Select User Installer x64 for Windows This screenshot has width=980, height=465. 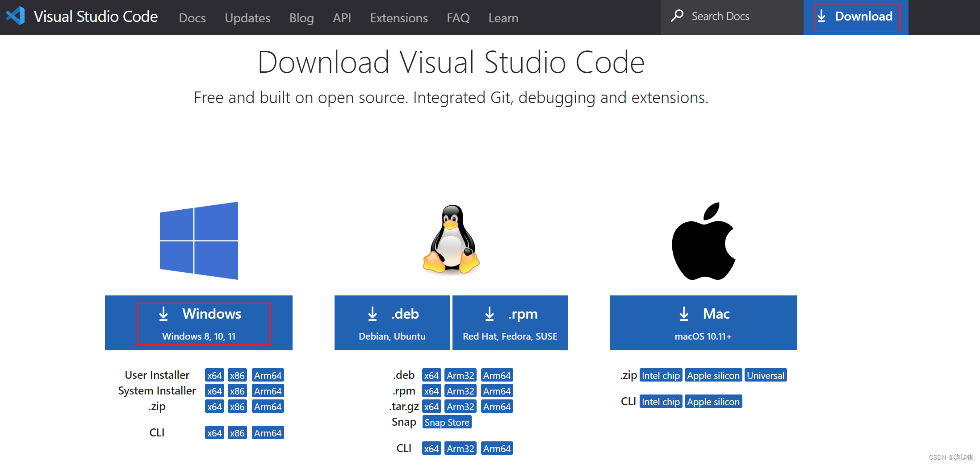point(214,375)
